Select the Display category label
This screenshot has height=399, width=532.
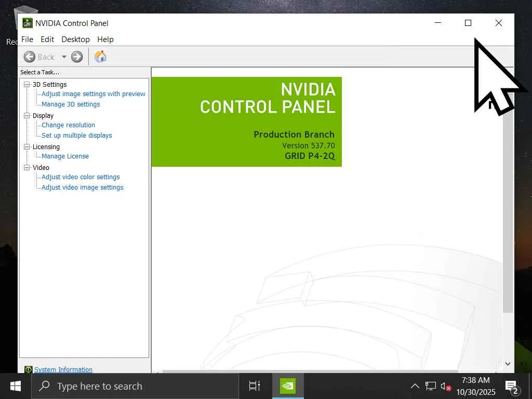[x=43, y=116]
